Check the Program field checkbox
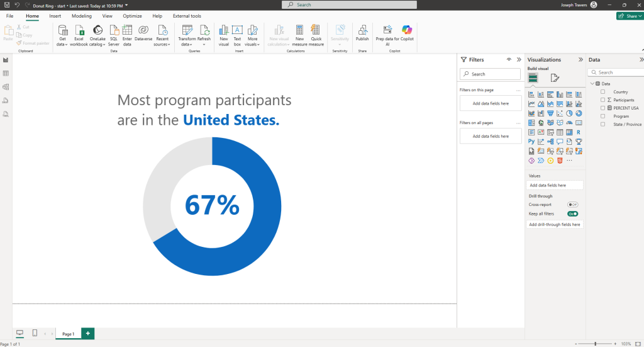 coord(602,117)
